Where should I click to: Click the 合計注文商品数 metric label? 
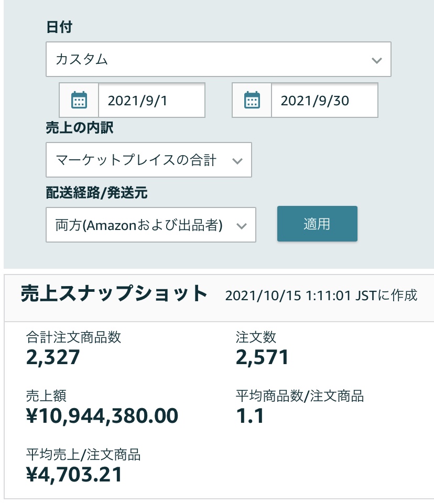click(73, 337)
